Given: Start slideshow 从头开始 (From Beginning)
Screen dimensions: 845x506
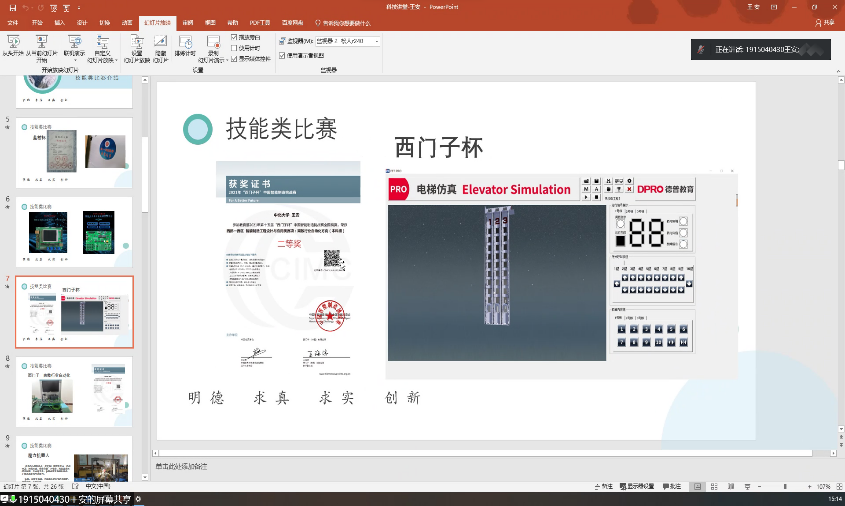Looking at the screenshot, I should [x=13, y=46].
